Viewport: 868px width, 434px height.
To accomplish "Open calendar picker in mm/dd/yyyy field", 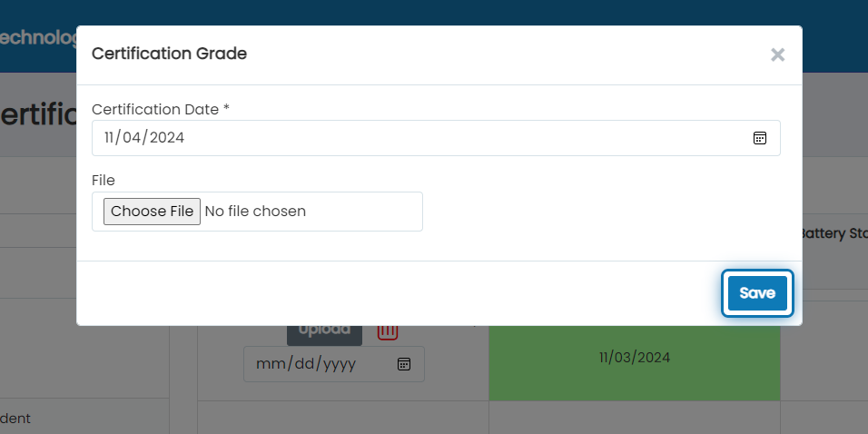I will tap(404, 364).
